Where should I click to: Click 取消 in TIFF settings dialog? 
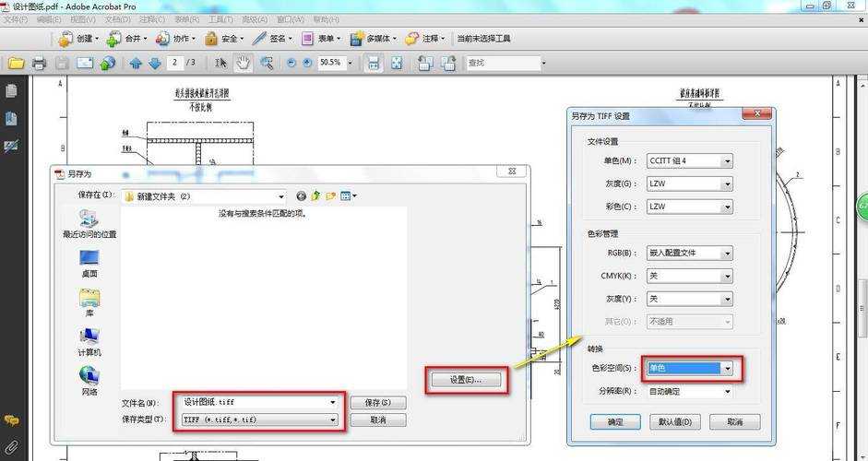tap(734, 422)
